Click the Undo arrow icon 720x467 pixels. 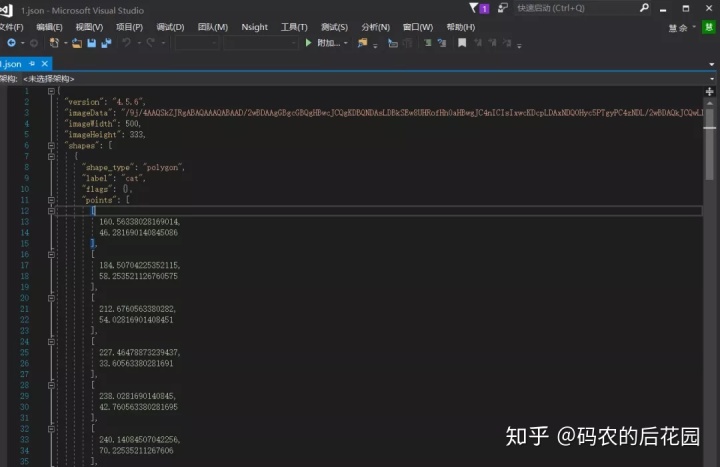tap(126, 43)
